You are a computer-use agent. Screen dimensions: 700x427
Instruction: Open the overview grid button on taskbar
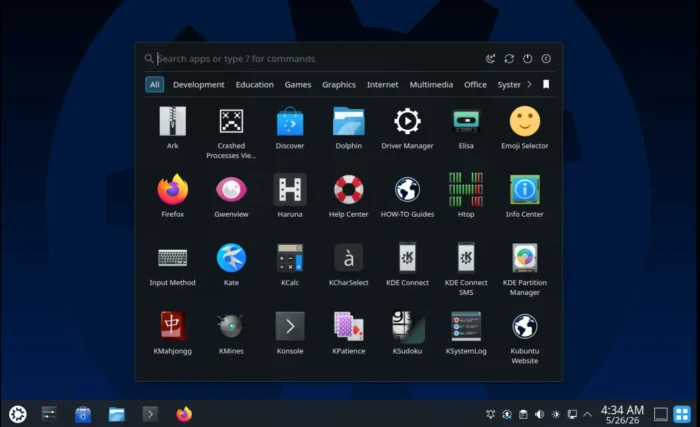pyautogui.click(x=682, y=414)
